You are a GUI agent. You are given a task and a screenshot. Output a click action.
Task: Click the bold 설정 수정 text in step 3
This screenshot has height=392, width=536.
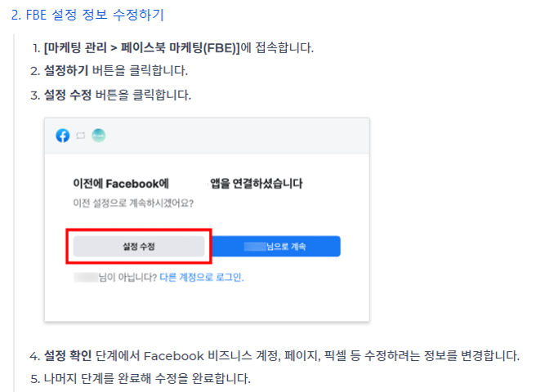68,95
